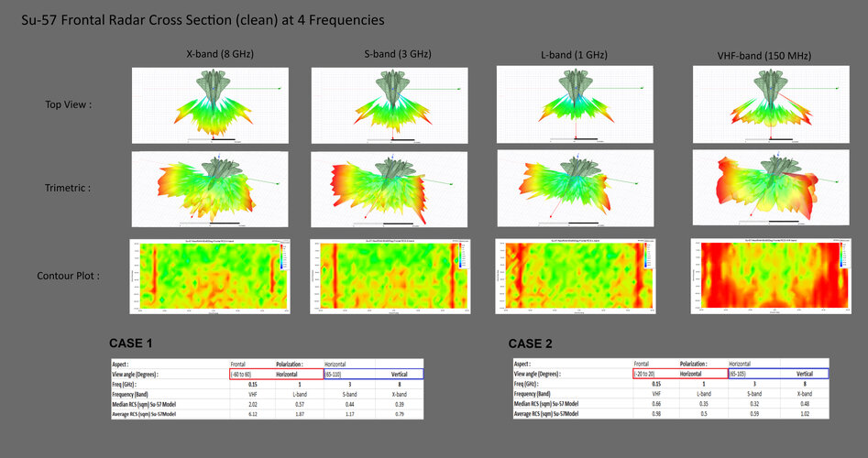
Task: Click the 'VHF' band cell in Case 1 table
Action: click(x=253, y=395)
